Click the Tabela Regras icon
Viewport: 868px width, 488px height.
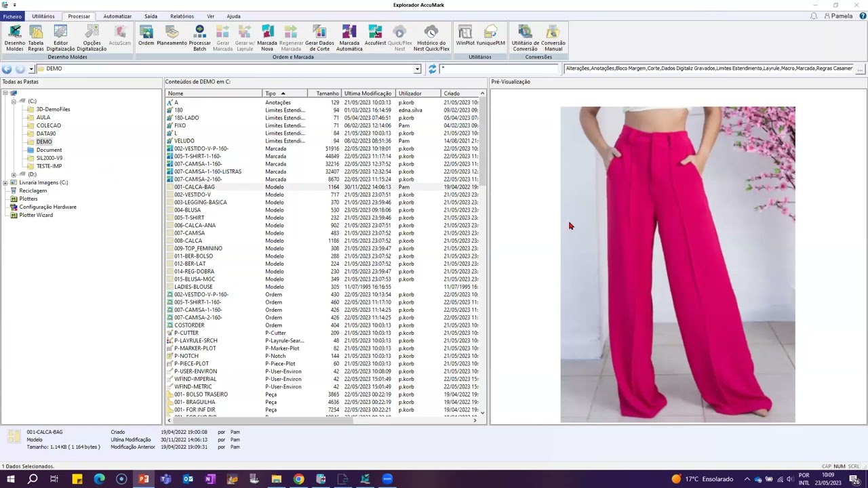point(36,37)
